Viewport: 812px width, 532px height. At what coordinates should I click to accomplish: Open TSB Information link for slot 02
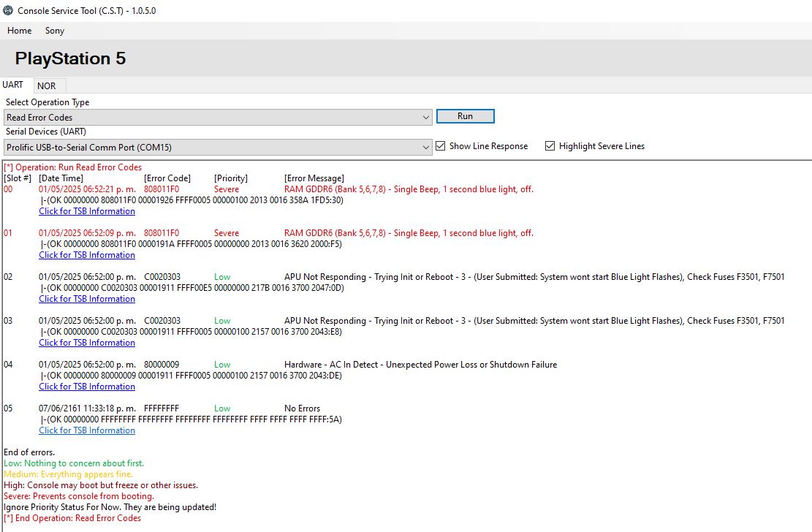[x=87, y=299]
